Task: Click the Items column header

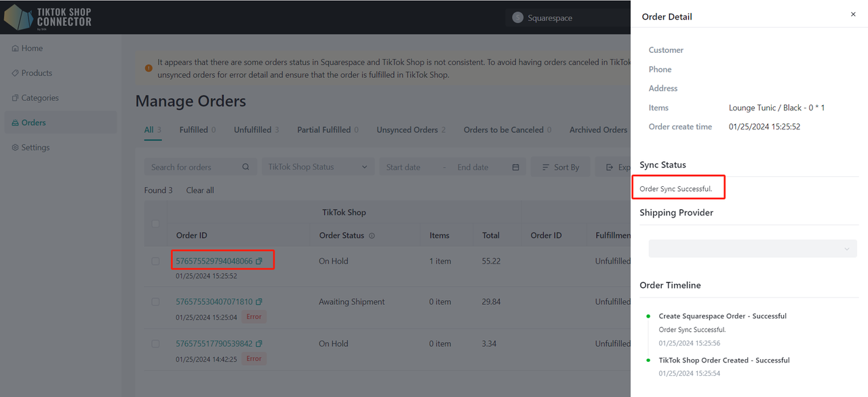Action: click(x=439, y=236)
